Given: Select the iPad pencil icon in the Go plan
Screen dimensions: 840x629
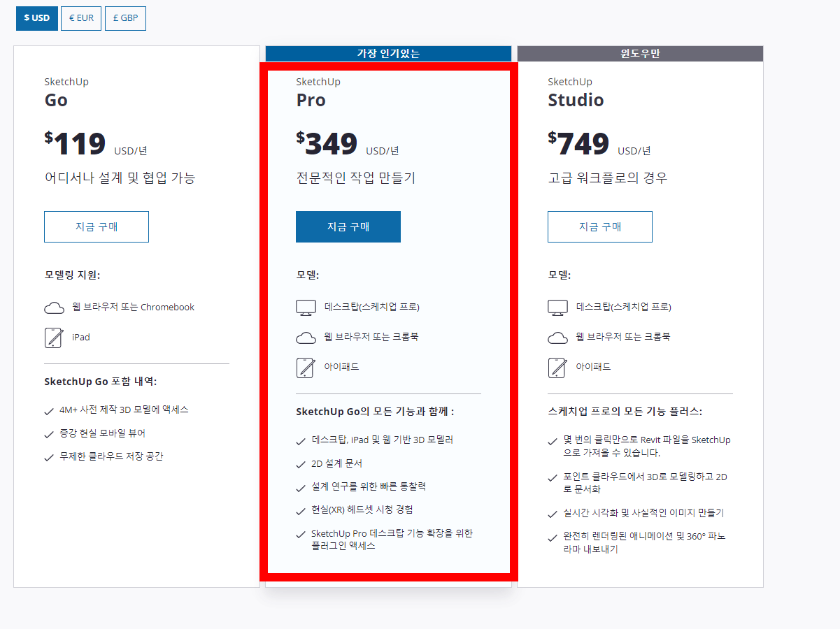Looking at the screenshot, I should (54, 337).
